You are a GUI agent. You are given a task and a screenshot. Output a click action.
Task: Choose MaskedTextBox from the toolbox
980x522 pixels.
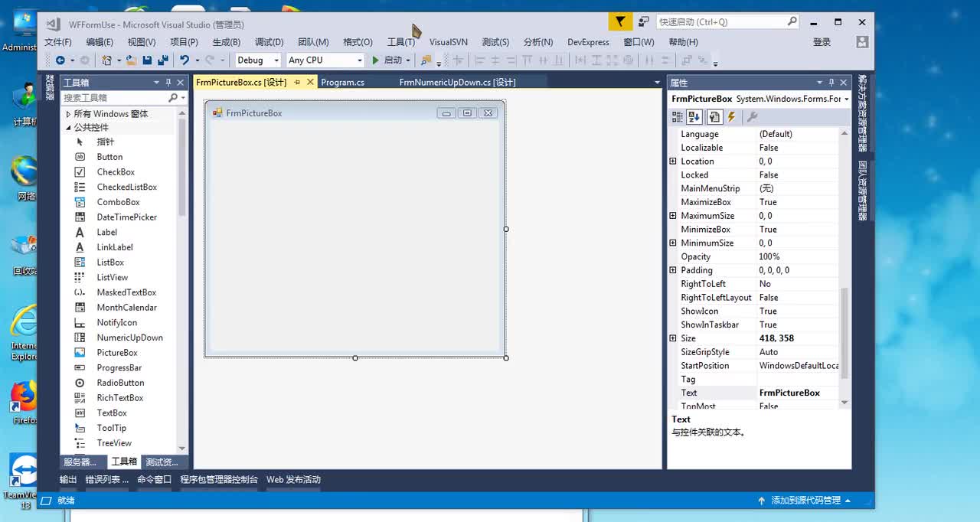pos(126,292)
